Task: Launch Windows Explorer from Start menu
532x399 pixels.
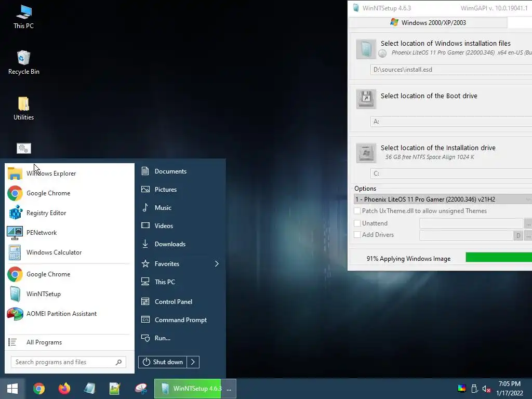Action: tap(69, 174)
